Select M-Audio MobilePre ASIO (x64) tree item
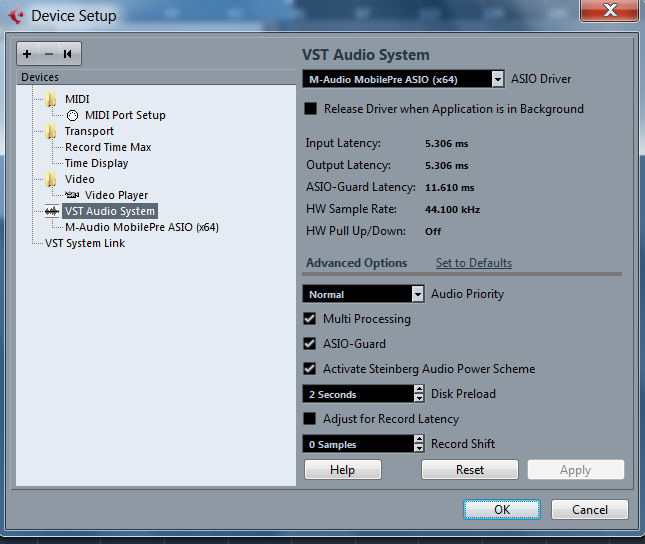The image size is (645, 544). pos(142,227)
